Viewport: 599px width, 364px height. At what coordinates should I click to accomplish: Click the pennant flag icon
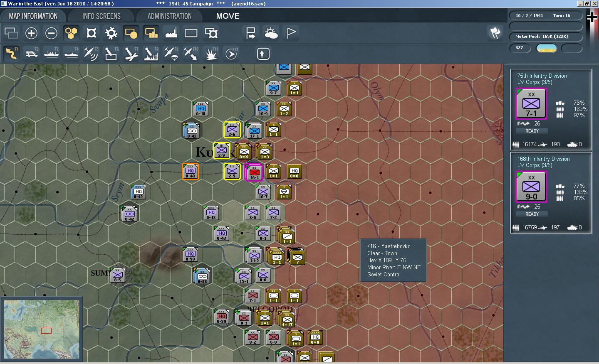[x=291, y=33]
